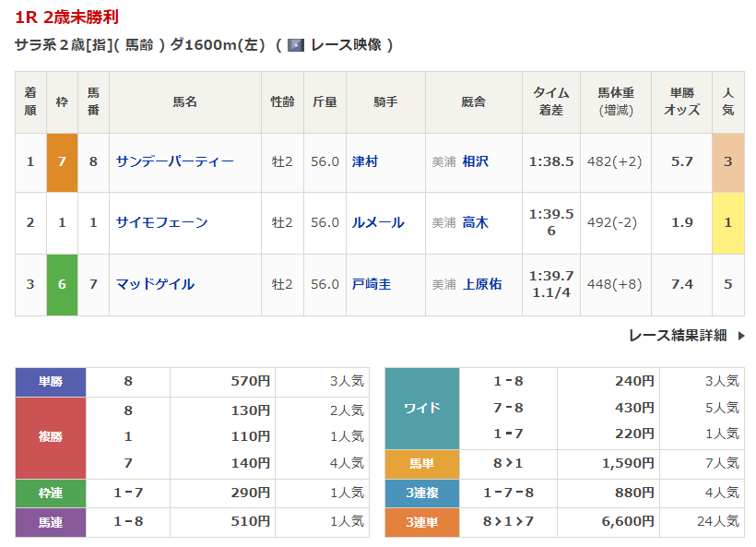756x547 pixels.
Task: Open trainer 高木 stable page
Action: point(476,222)
